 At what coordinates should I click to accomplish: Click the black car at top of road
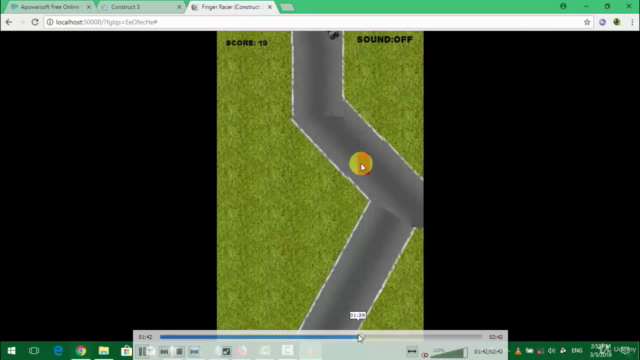coord(334,35)
